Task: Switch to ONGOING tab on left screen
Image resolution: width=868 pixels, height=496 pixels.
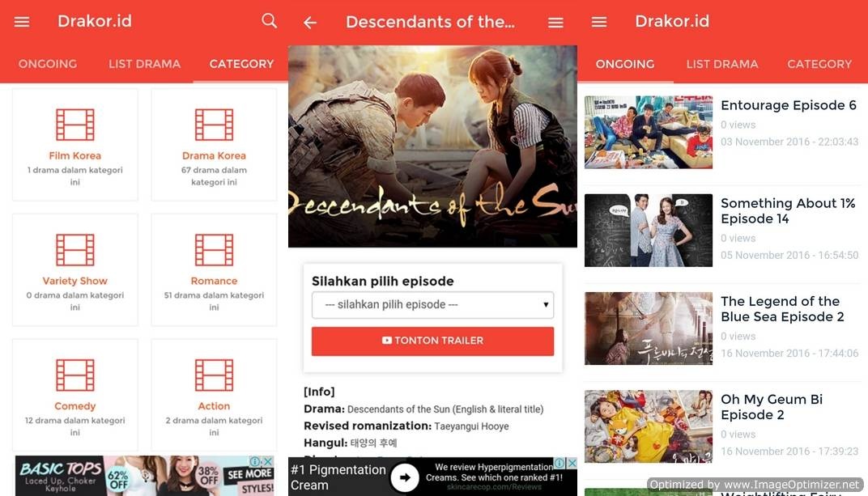Action: click(48, 64)
